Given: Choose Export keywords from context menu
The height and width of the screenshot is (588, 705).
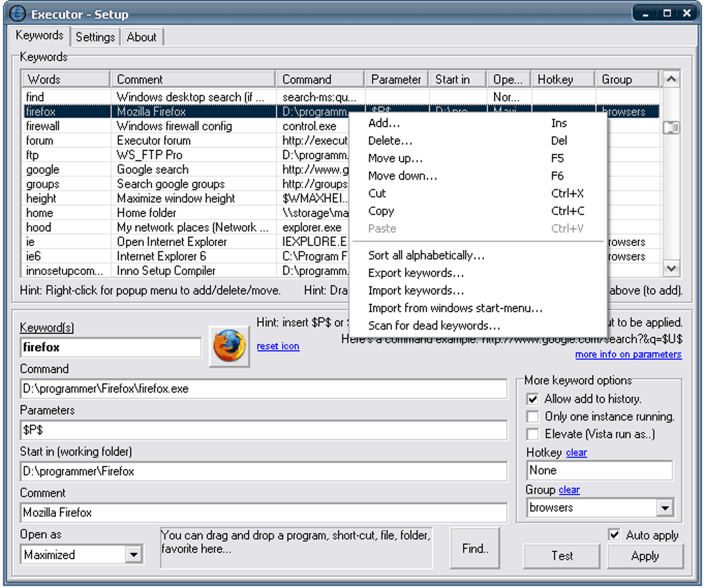Looking at the screenshot, I should tap(415, 273).
